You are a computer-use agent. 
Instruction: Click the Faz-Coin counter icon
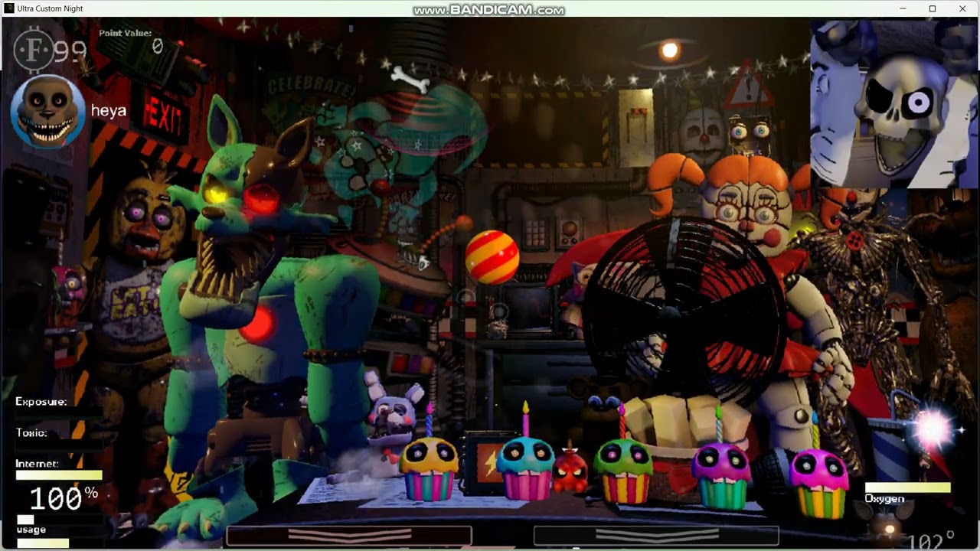tap(34, 51)
